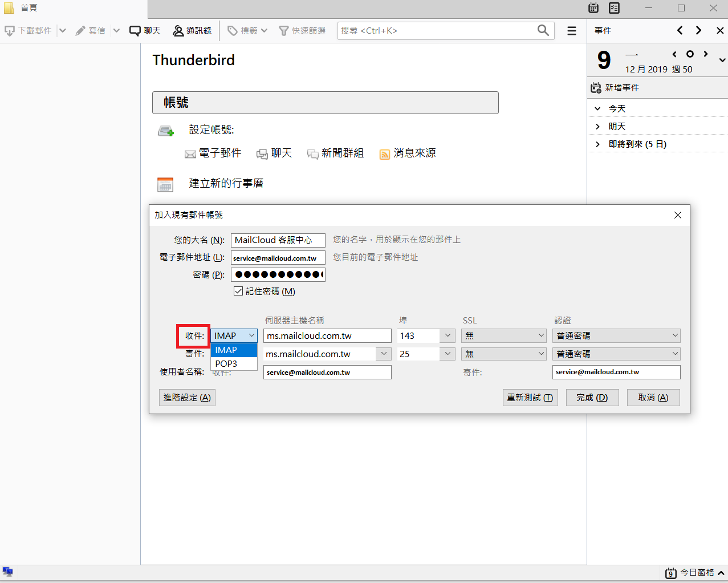Click the incoming protocol IMAP combo box
The width and height of the screenshot is (728, 583).
pyautogui.click(x=234, y=336)
